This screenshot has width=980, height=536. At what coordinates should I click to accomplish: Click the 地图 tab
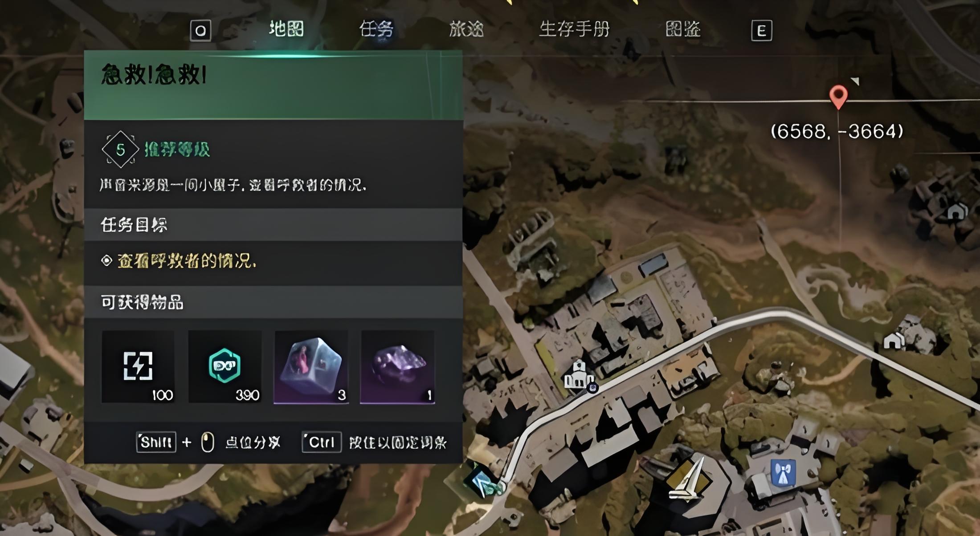pyautogui.click(x=286, y=29)
